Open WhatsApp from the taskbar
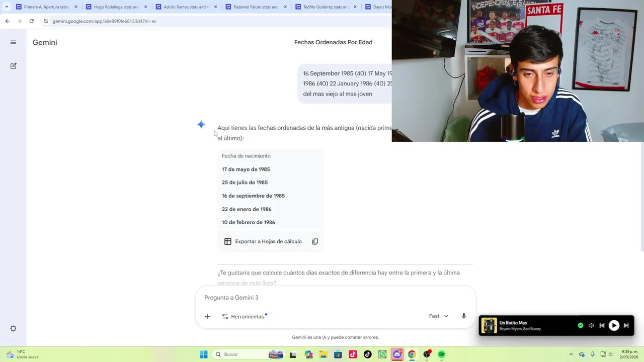 382,354
